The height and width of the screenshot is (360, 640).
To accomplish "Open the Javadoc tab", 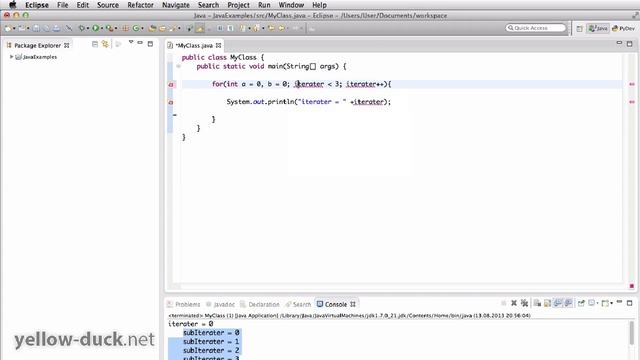I will (x=221, y=304).
